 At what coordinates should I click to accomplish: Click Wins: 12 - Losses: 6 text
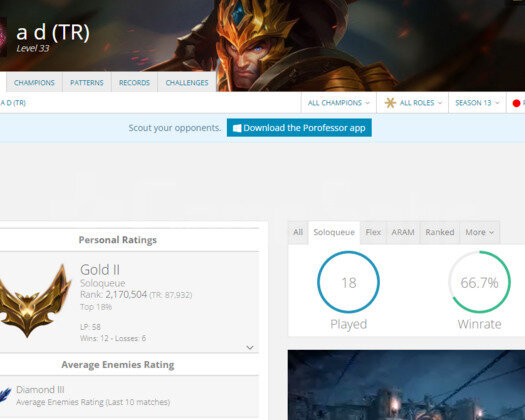(x=113, y=338)
